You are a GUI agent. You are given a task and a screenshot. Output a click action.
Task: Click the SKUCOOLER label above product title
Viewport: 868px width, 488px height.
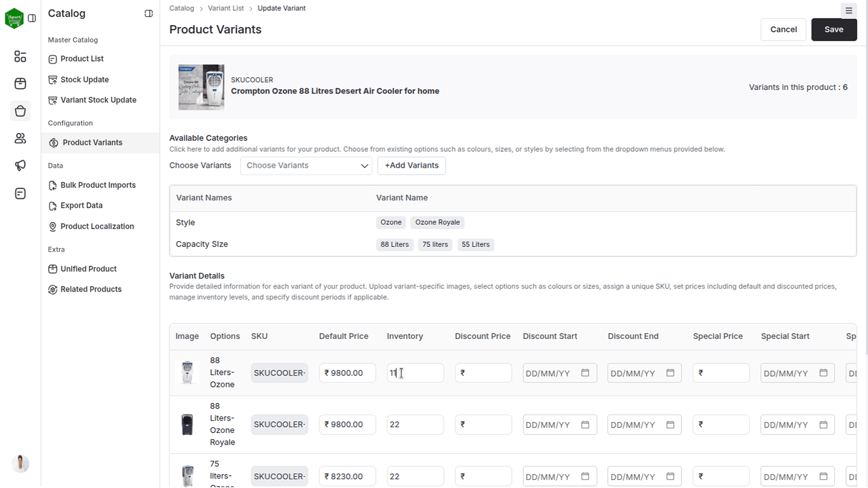(x=252, y=80)
